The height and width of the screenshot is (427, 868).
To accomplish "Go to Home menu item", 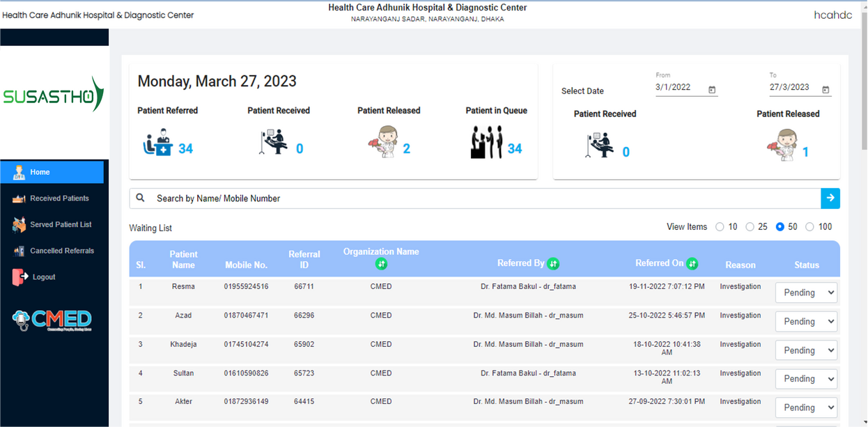I will click(52, 172).
